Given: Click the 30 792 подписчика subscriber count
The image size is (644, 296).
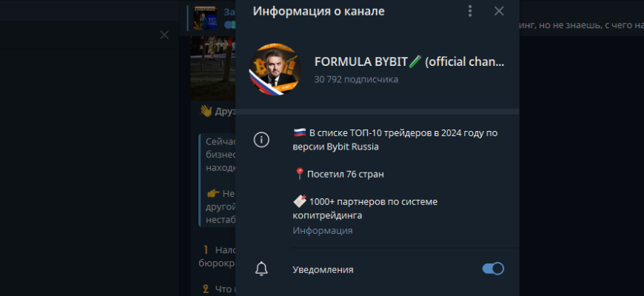Looking at the screenshot, I should tap(356, 79).
